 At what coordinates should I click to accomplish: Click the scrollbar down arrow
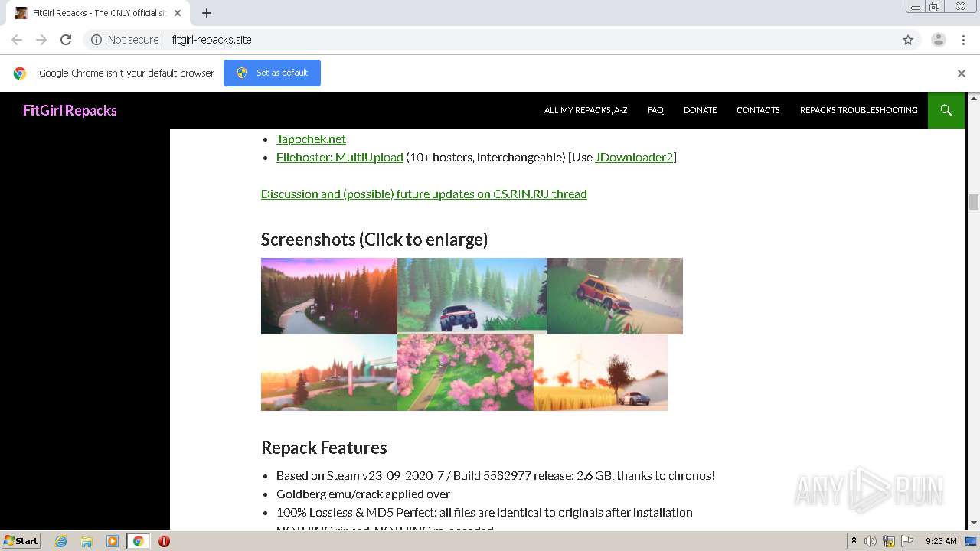(x=974, y=523)
